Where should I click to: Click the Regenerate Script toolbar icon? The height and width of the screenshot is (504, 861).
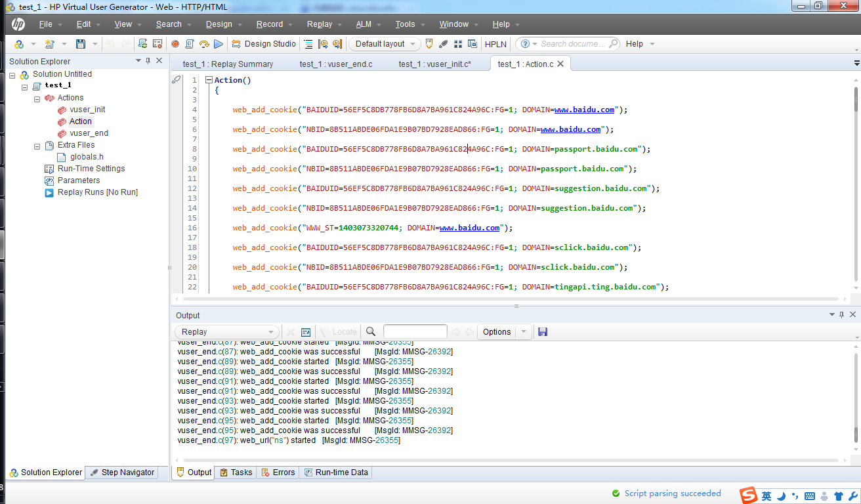pyautogui.click(x=142, y=44)
